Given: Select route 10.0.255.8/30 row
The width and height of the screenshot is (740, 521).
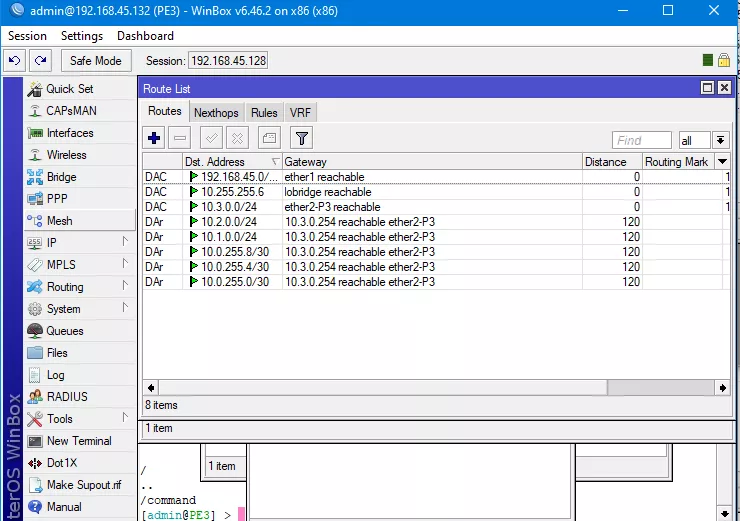Looking at the screenshot, I should [x=437, y=252].
